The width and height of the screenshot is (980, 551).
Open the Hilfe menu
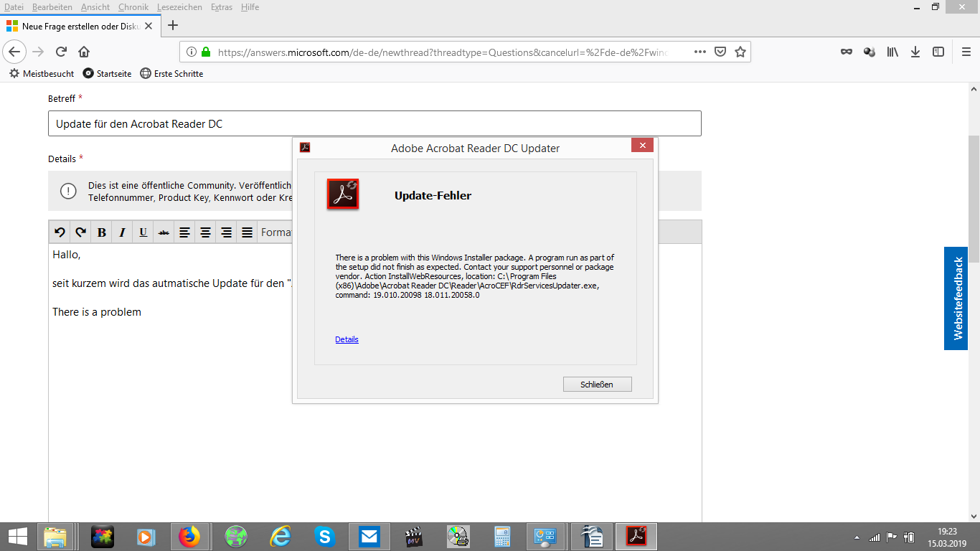point(250,6)
